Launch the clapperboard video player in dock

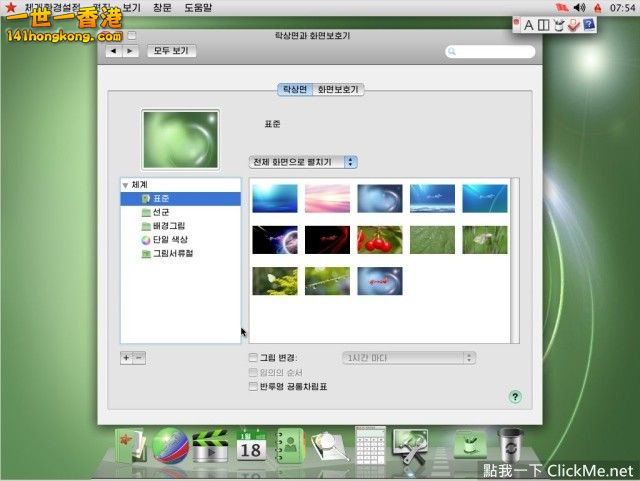click(x=210, y=446)
